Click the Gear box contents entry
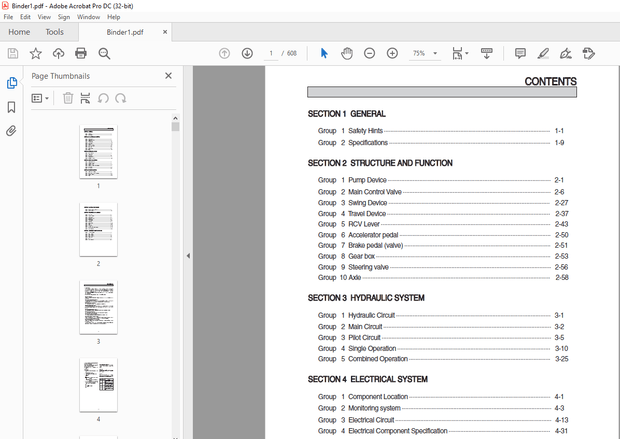 [361, 256]
